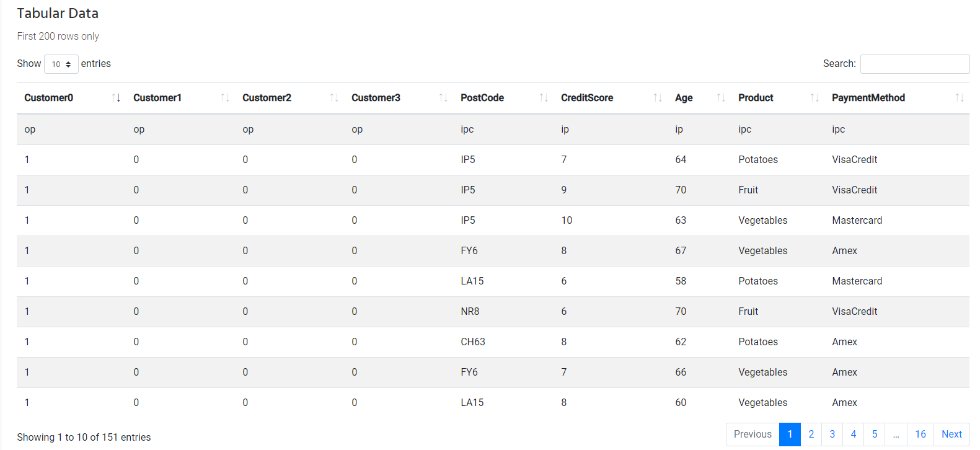Sort by CreditScore using the sort icon

click(x=657, y=97)
